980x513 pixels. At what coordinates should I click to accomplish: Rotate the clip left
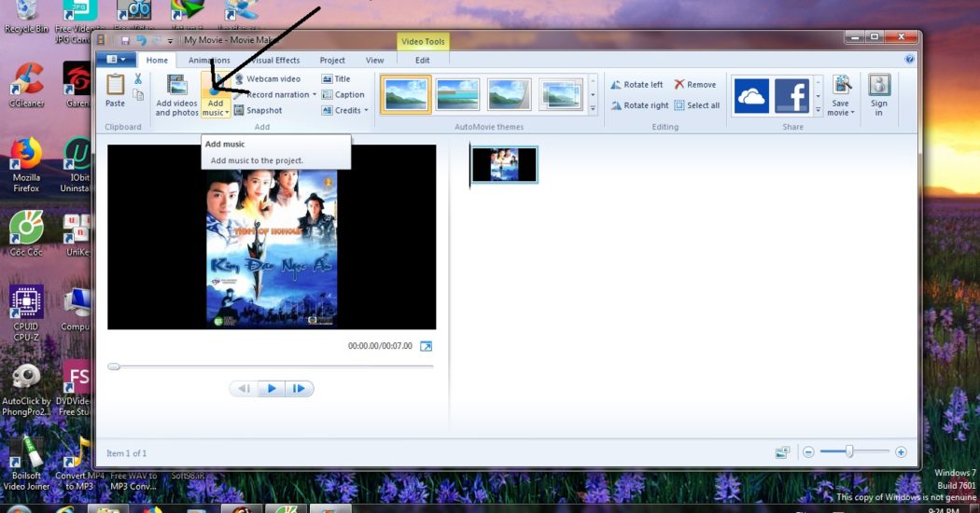[637, 84]
